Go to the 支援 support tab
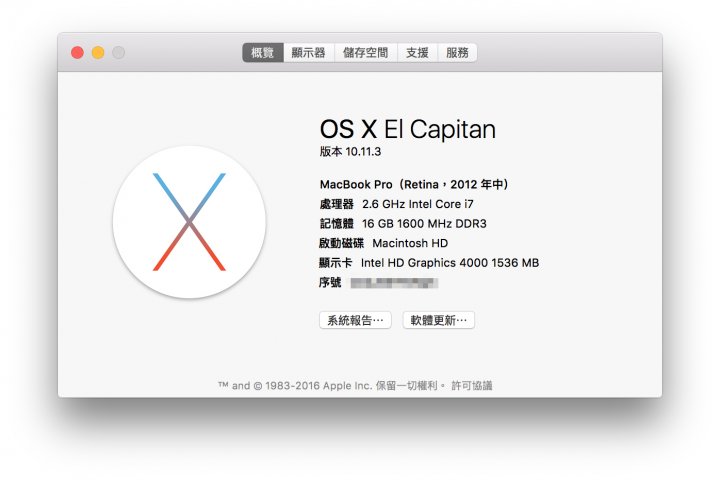720x480 pixels. point(417,53)
